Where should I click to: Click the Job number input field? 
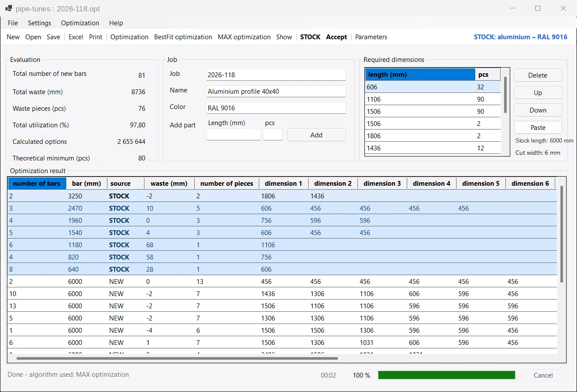(x=276, y=75)
